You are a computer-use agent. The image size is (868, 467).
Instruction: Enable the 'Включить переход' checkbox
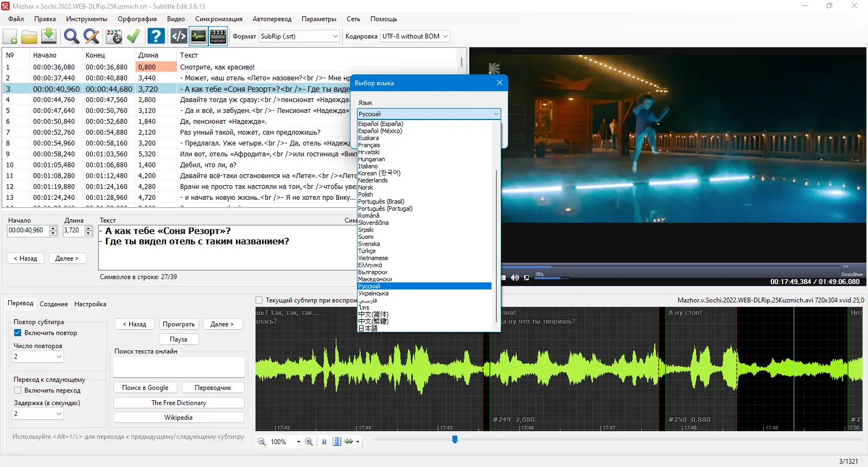coord(17,390)
